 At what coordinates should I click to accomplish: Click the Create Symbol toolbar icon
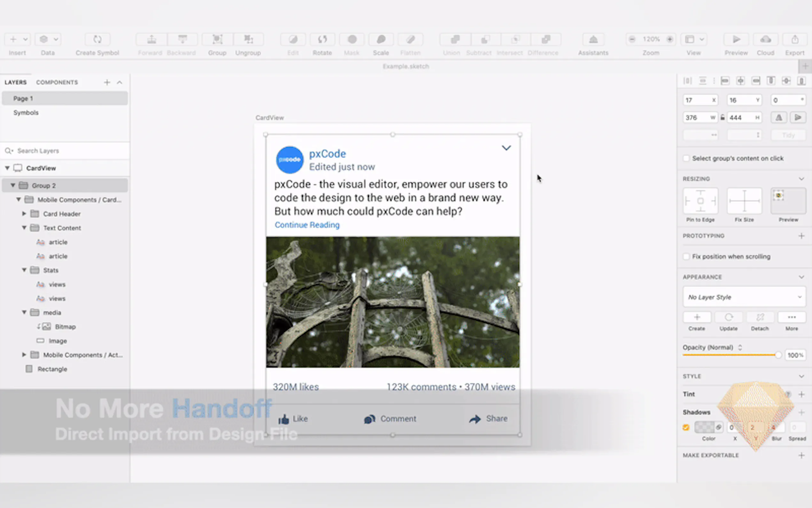point(98,40)
